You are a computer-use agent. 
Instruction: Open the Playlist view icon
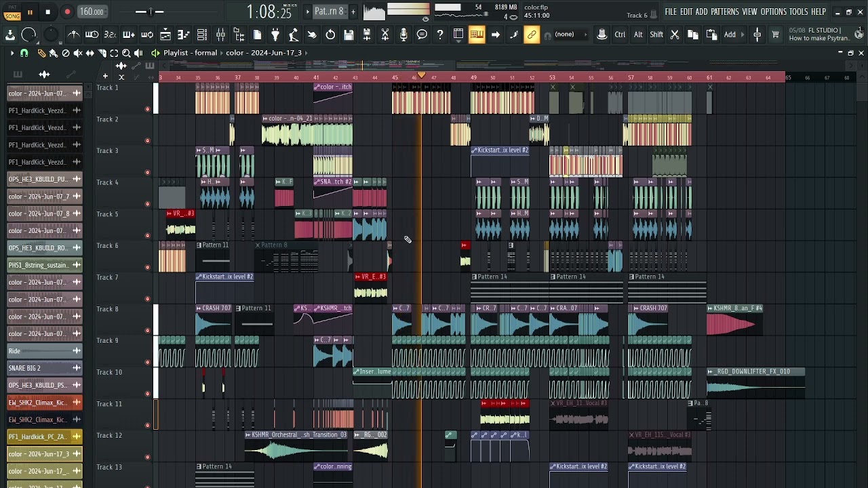165,35
